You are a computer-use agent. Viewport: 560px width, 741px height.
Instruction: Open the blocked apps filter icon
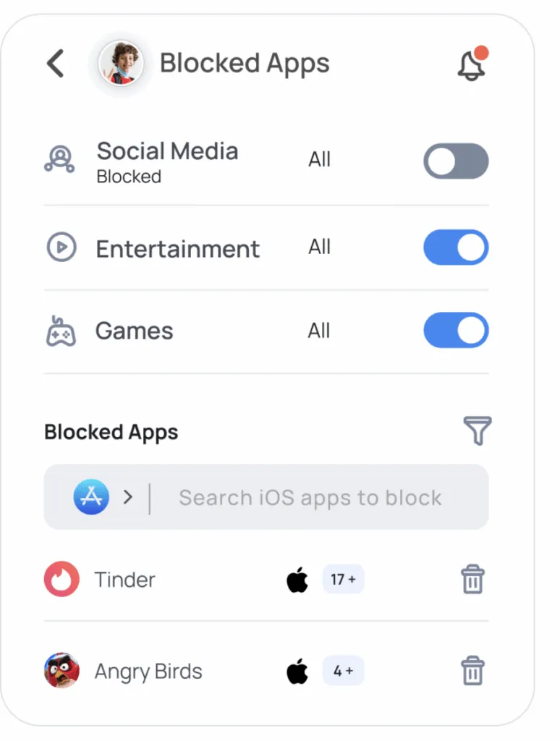(x=477, y=431)
